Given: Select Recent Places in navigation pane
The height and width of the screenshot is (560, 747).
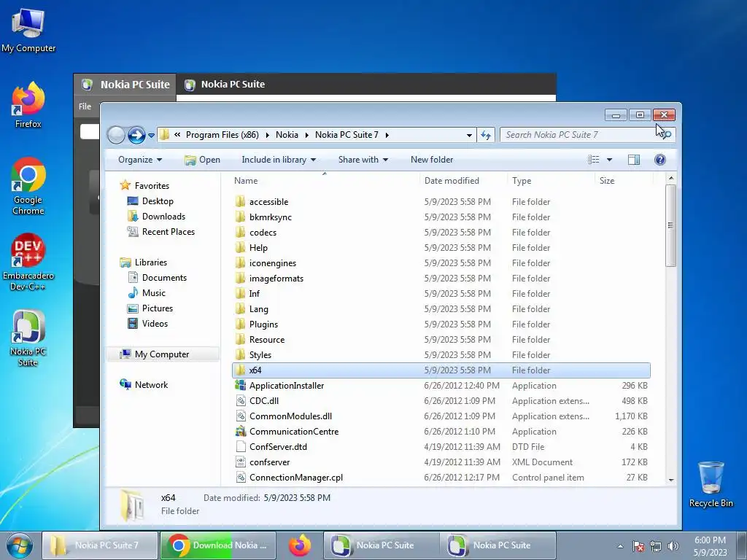Looking at the screenshot, I should tap(161, 232).
